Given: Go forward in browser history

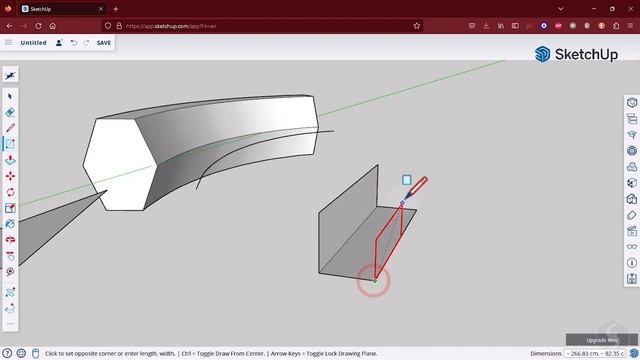Looking at the screenshot, I should coord(24,26).
